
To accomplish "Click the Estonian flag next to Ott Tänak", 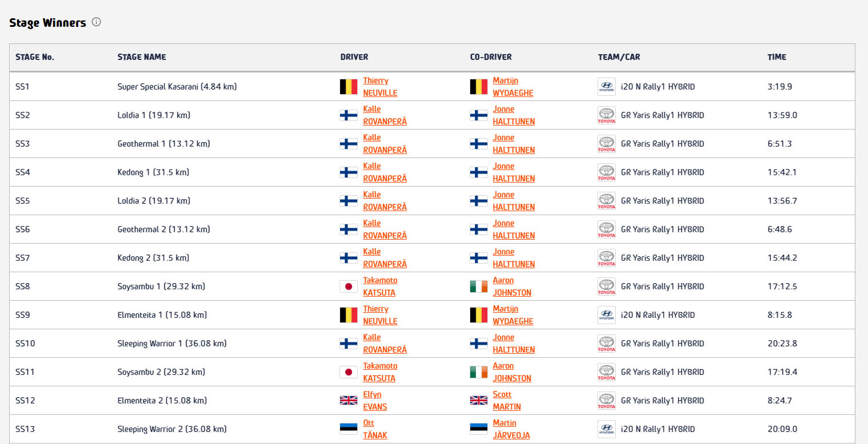I will [348, 429].
